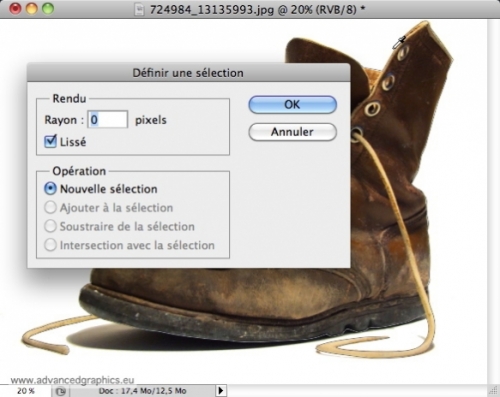This screenshot has height=397, width=500.
Task: Close the document window with red button
Action: pyautogui.click(x=15, y=8)
